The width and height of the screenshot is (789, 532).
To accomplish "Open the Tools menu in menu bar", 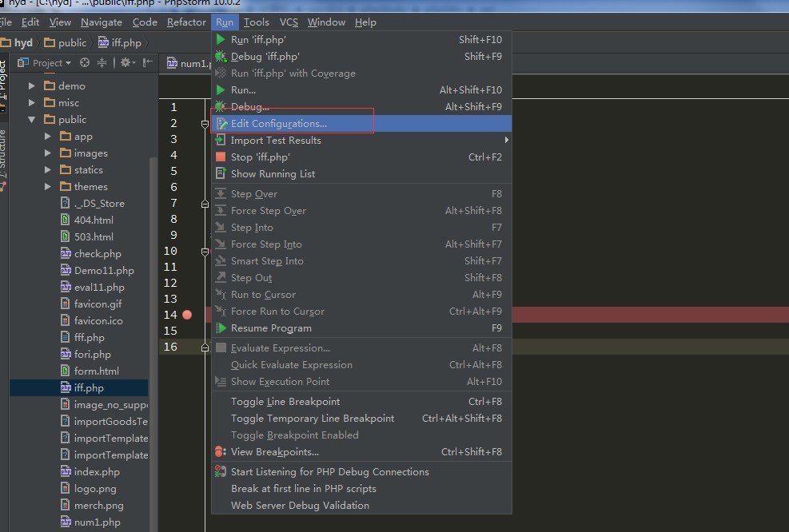I will point(256,22).
